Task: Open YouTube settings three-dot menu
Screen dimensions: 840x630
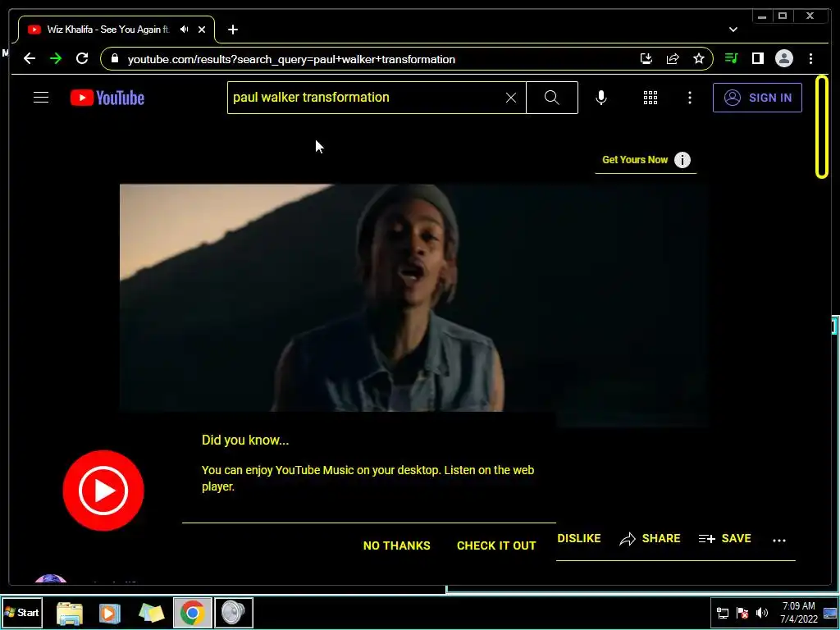Action: coord(689,98)
